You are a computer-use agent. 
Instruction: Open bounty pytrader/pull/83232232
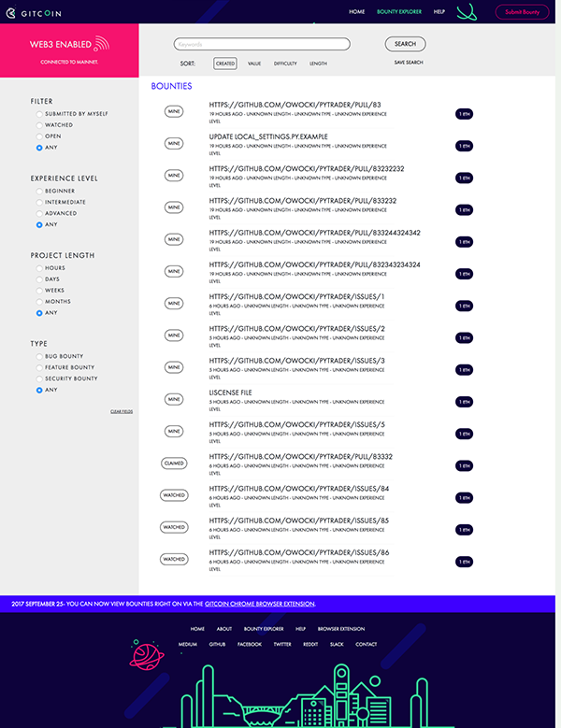tap(307, 168)
